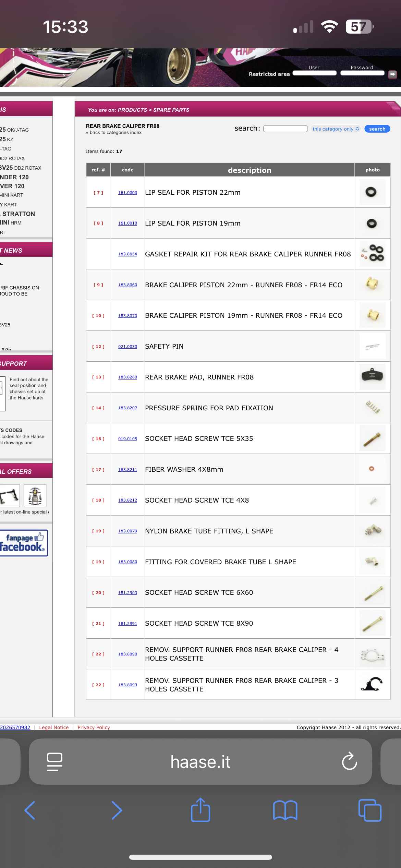Select STRATTON in sidebar menu
The width and height of the screenshot is (401, 868).
click(x=18, y=214)
